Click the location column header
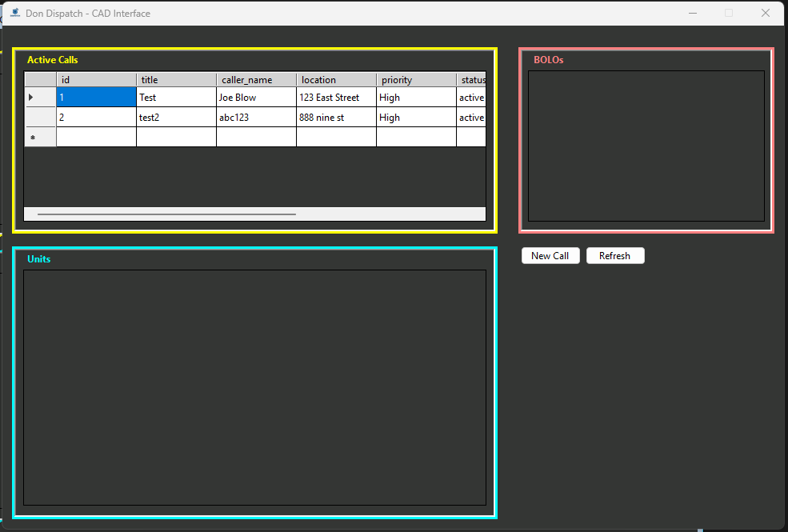 point(336,80)
